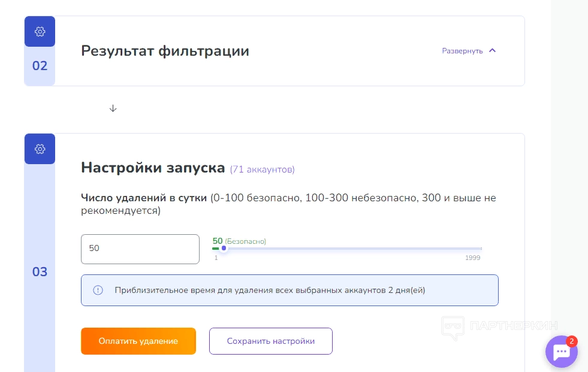
Task: Click the Сохранить настройки button
Action: point(270,341)
